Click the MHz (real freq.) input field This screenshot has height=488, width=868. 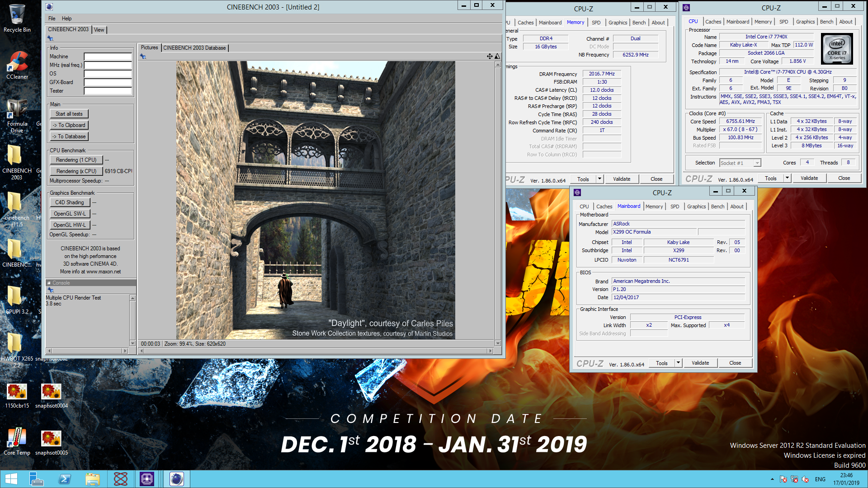tap(108, 66)
